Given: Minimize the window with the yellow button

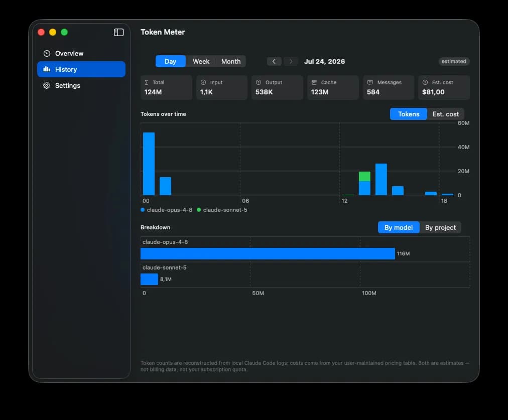Looking at the screenshot, I should click(53, 32).
